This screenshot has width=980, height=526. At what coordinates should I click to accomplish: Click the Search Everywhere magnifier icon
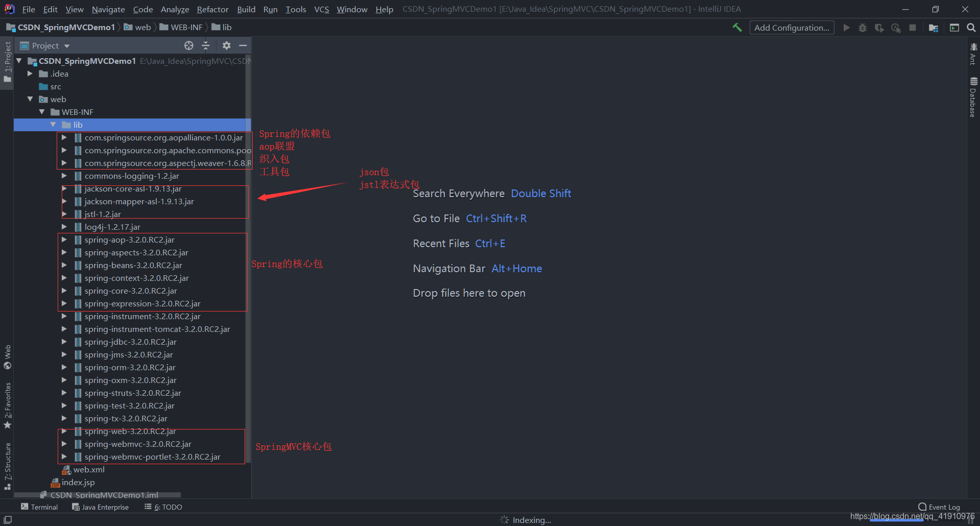[971, 28]
